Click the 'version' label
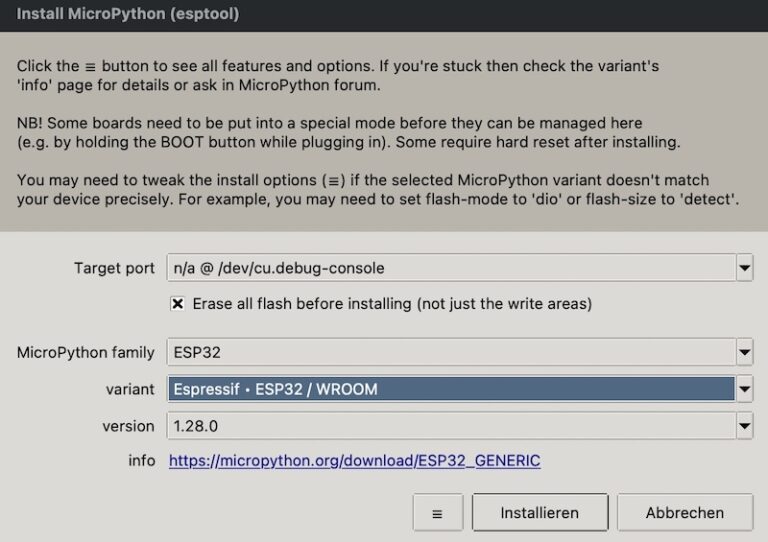This screenshot has height=542, width=768. tap(128, 426)
